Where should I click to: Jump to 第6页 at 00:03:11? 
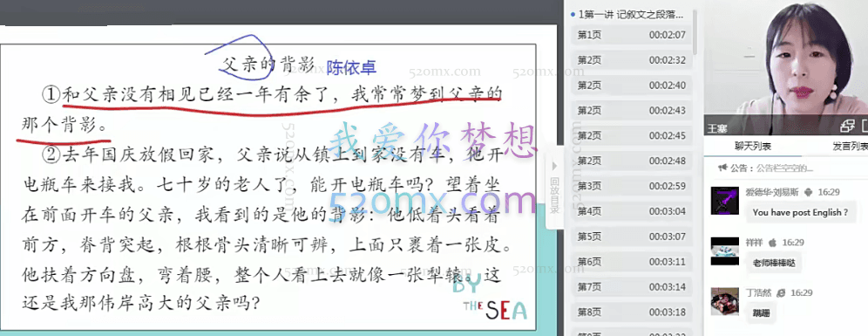pos(631,262)
